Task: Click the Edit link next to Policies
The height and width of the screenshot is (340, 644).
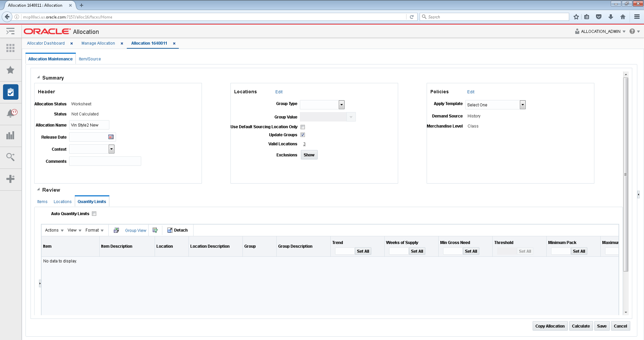Action: (x=471, y=92)
